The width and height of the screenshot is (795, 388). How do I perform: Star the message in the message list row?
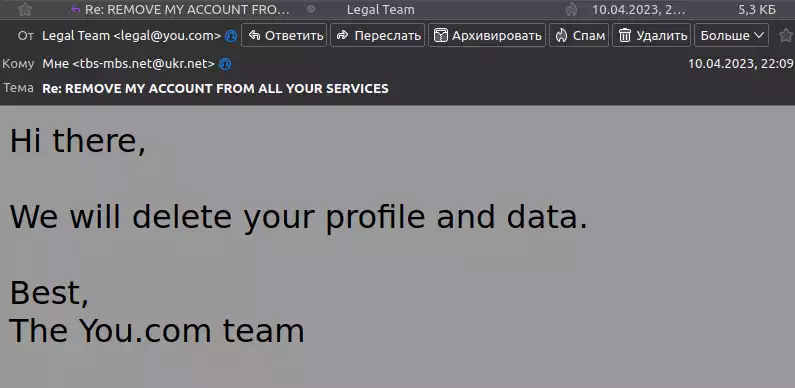click(x=25, y=9)
